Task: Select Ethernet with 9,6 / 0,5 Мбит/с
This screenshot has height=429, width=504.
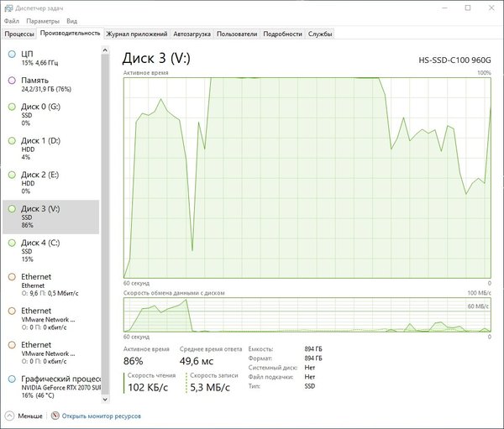Action: click(50, 285)
